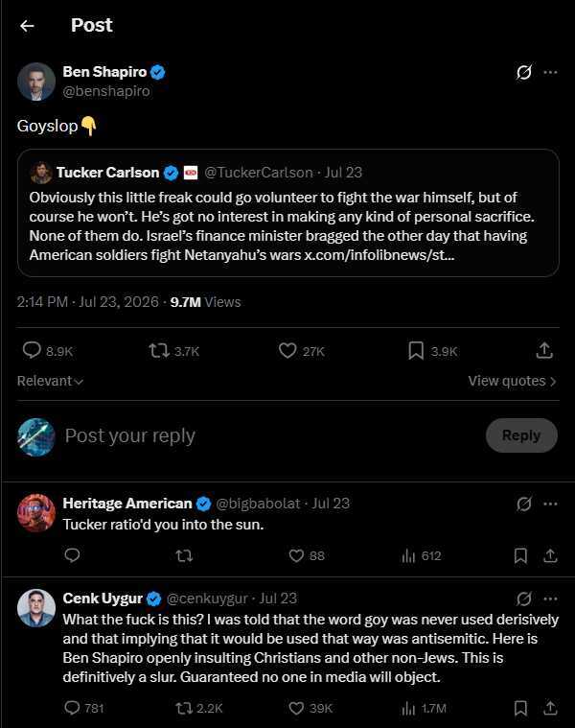Repost Cenk Uygur's reply showing 2.2K reposts
Image resolution: width=575 pixels, height=728 pixels.
click(x=184, y=708)
